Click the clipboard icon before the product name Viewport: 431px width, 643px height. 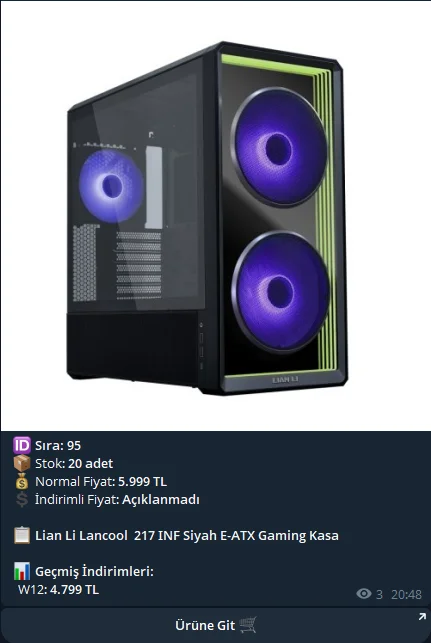click(x=22, y=536)
